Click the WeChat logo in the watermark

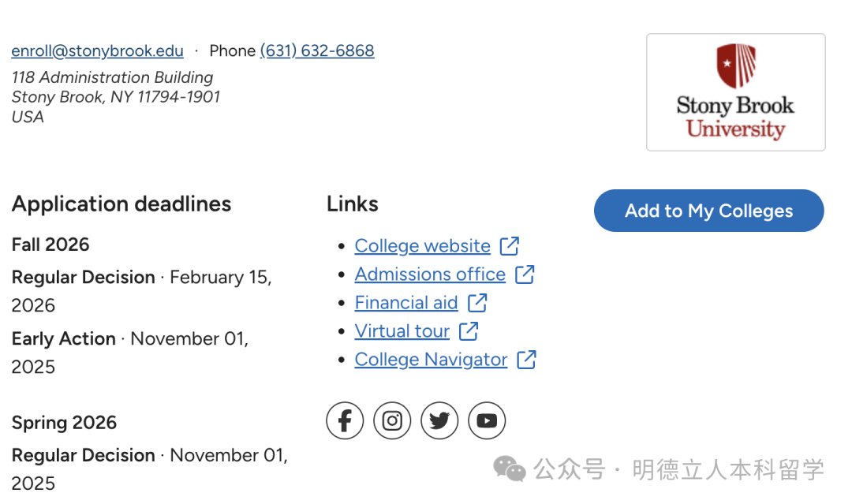[x=510, y=469]
